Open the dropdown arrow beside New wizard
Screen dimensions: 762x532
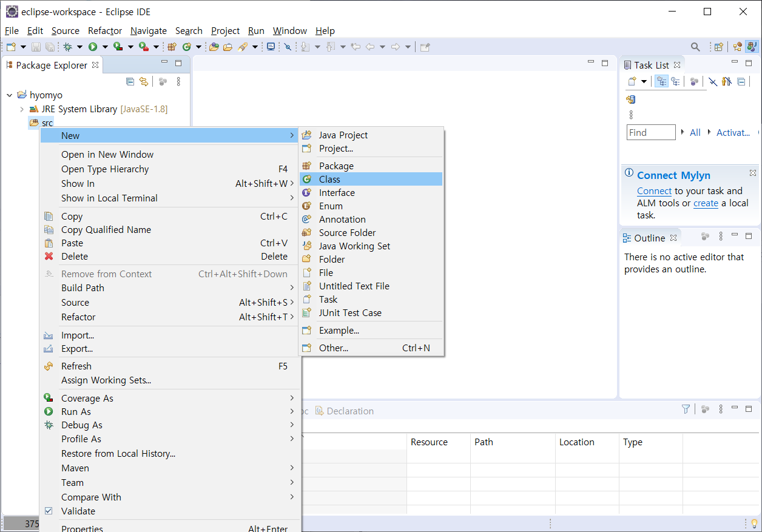point(23,47)
